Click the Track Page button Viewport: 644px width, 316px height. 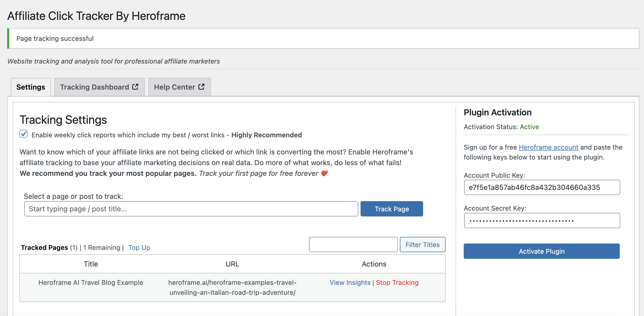coord(392,209)
